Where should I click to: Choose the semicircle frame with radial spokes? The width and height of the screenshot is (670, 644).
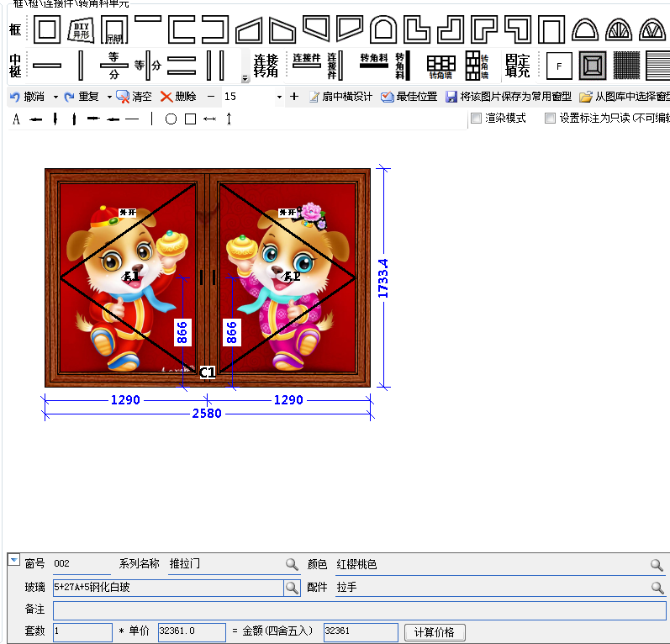pos(619,30)
